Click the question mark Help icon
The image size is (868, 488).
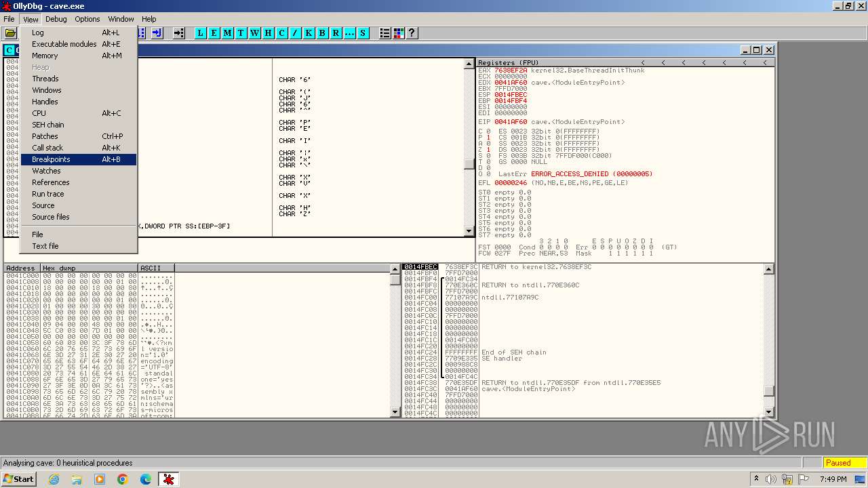[412, 33]
